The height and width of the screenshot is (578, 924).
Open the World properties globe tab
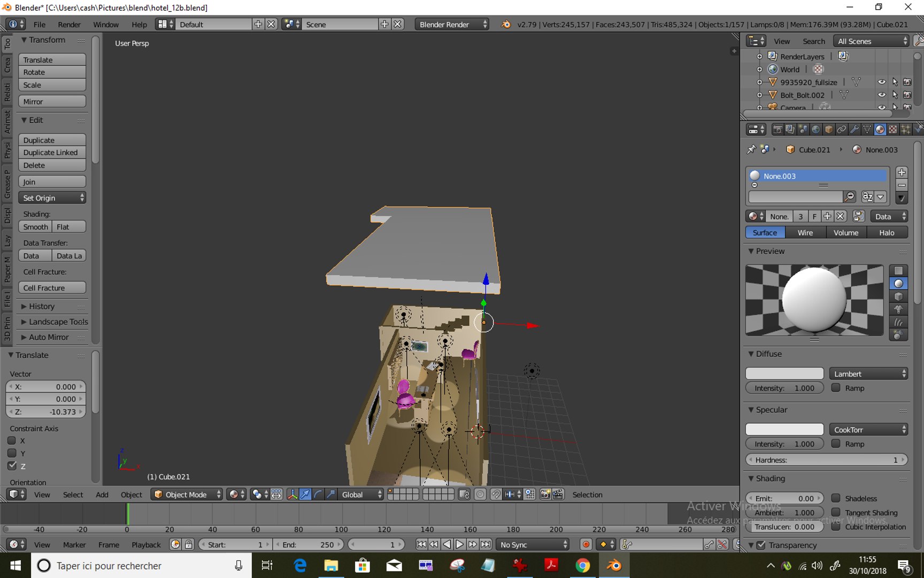click(x=815, y=130)
